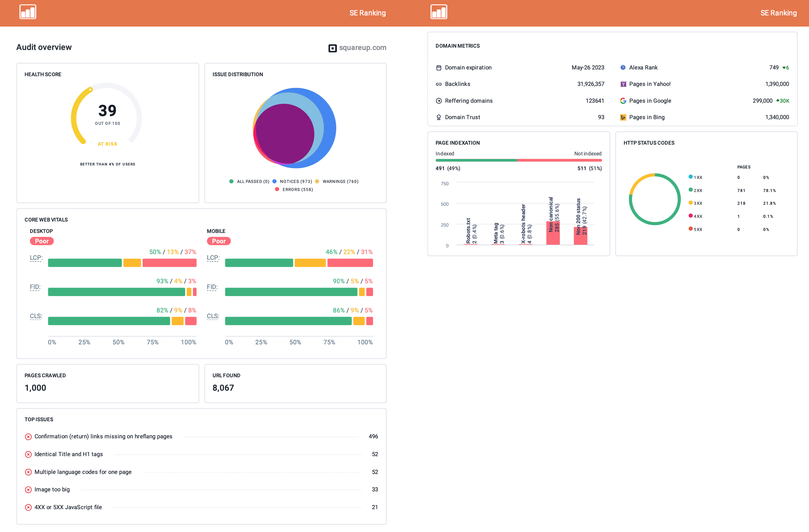Screen dimensions: 809x532
Task: Select SE Ranking in the header menu
Action: click(367, 13)
